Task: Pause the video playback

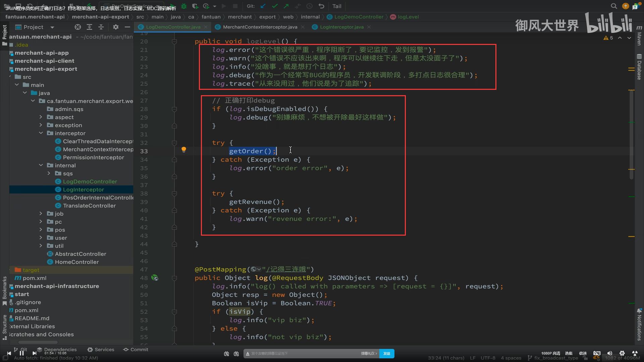Action: pos(22,353)
